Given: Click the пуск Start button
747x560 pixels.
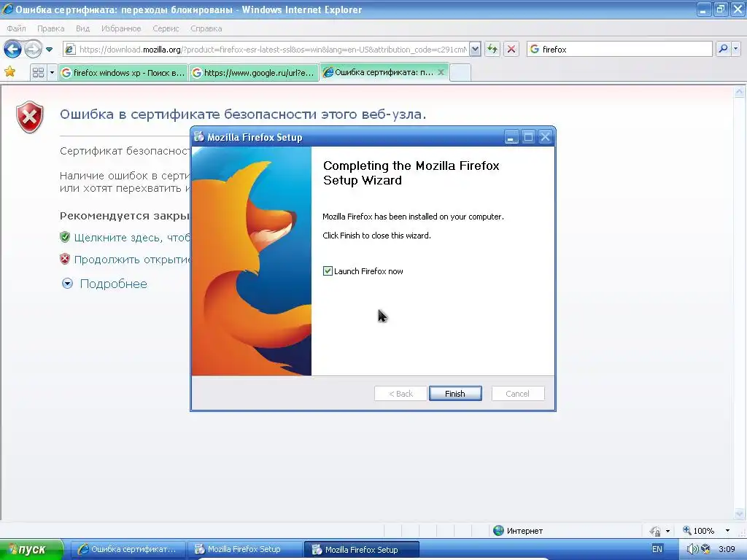Looking at the screenshot, I should tap(31, 550).
